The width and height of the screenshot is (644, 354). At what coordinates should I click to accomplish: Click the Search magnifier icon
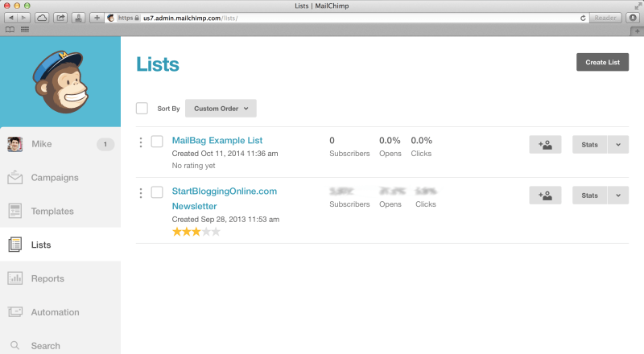coord(14,345)
